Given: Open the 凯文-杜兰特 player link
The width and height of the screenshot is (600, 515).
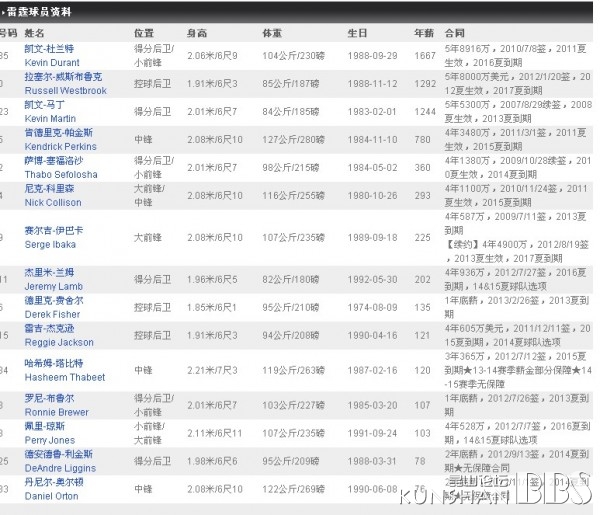Looking at the screenshot, I should (x=49, y=49).
